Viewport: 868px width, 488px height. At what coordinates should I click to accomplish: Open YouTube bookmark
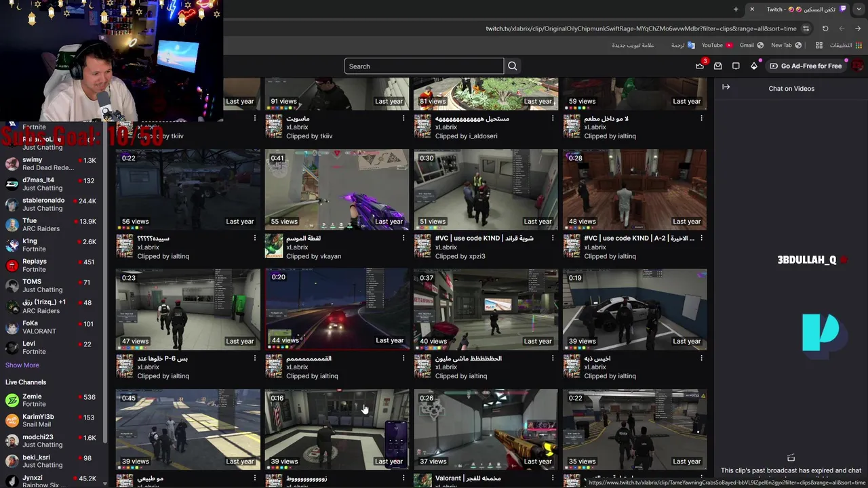717,45
